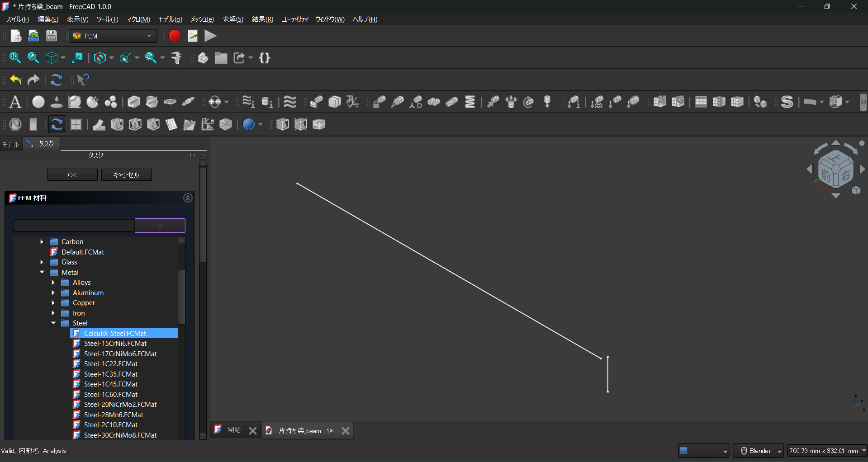Save the document with the floppy disk icon
Image resolution: width=868 pixels, height=462 pixels.
coord(52,36)
